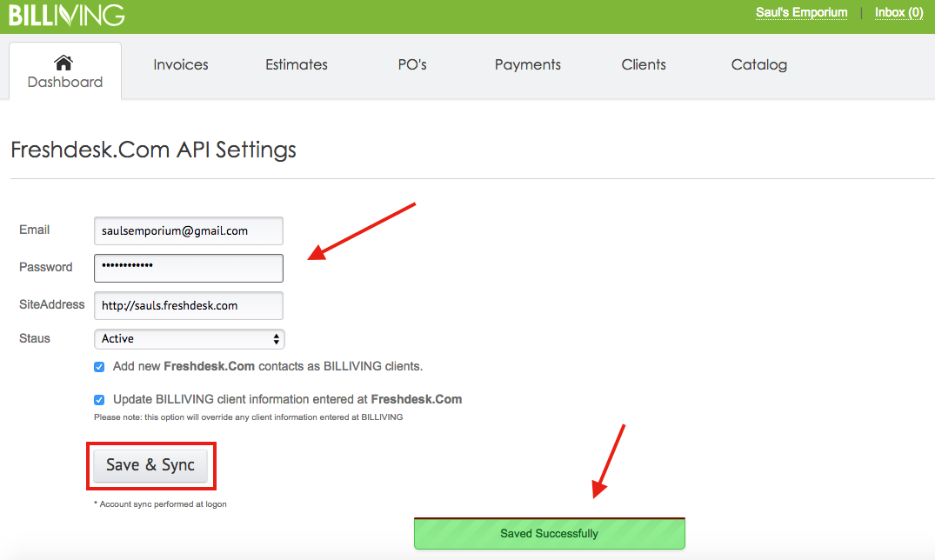Click the Email field label
935x560 pixels.
[x=34, y=230]
